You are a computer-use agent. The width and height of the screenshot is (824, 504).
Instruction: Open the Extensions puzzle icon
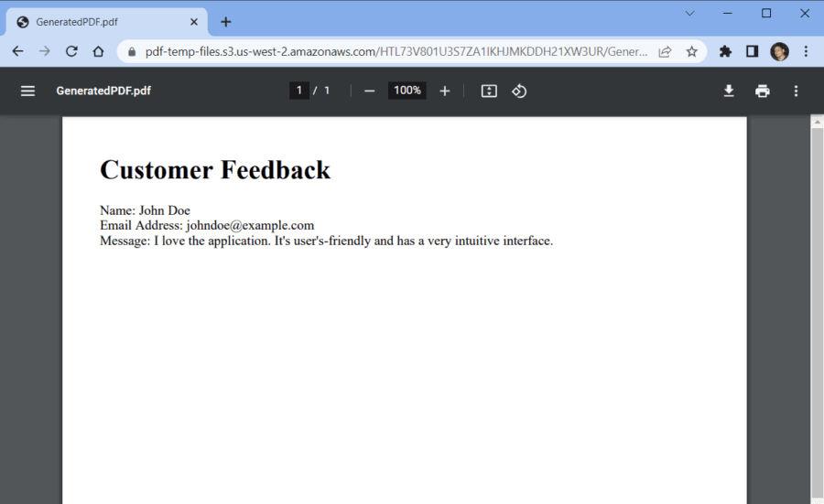point(725,51)
